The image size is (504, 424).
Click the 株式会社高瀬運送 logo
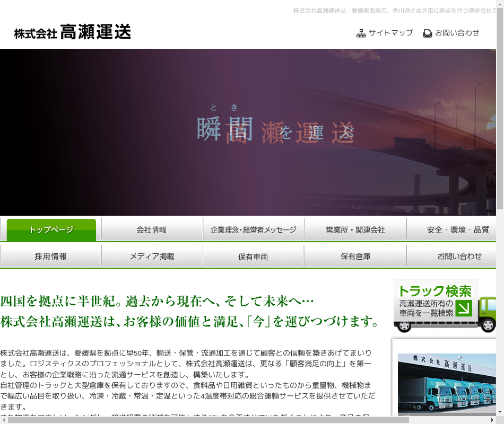click(x=73, y=32)
